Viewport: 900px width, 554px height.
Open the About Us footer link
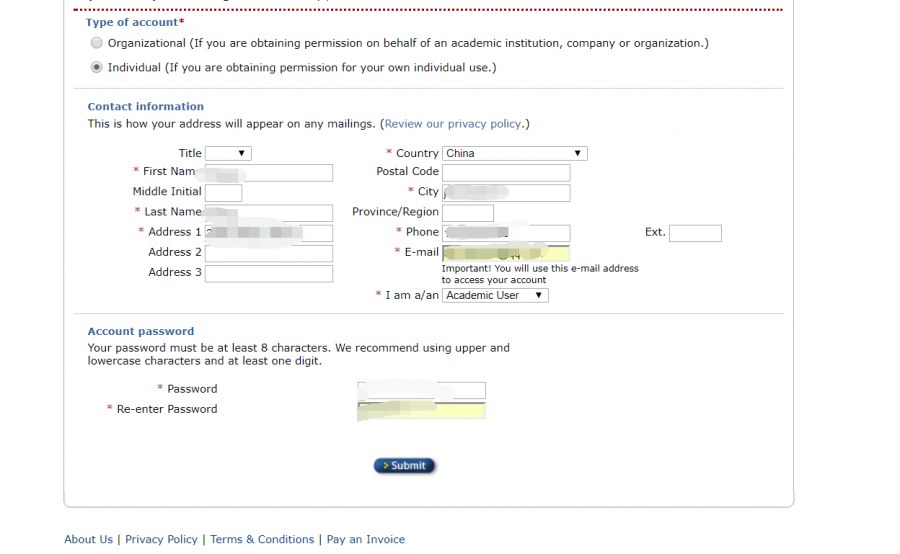tap(88, 539)
